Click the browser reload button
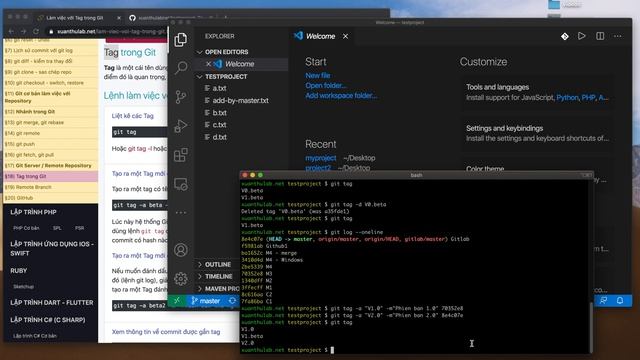 (36, 31)
